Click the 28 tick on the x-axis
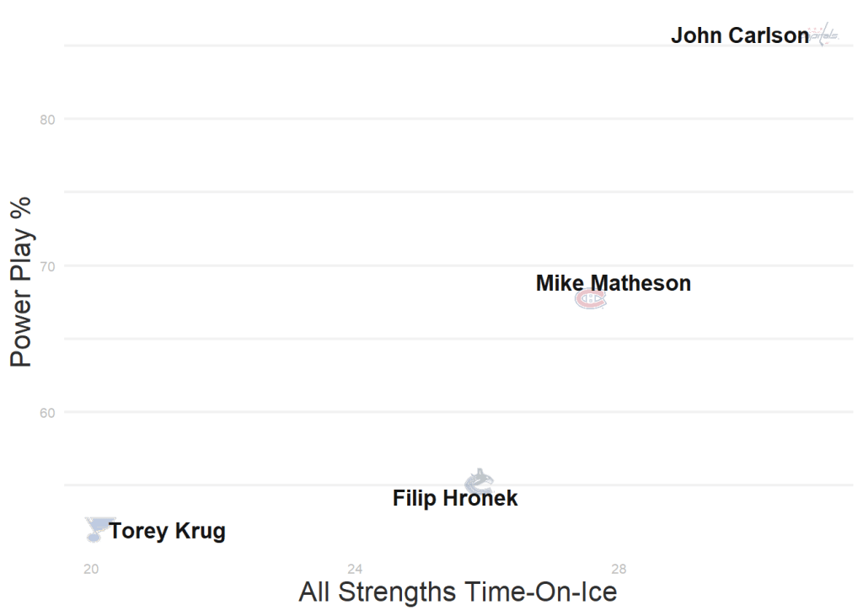 coord(619,569)
